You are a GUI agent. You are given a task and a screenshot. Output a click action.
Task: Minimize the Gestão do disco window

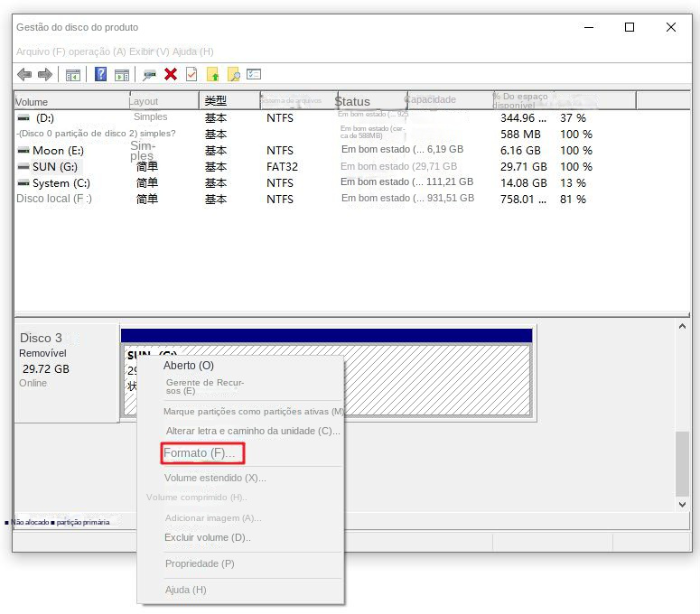(589, 27)
